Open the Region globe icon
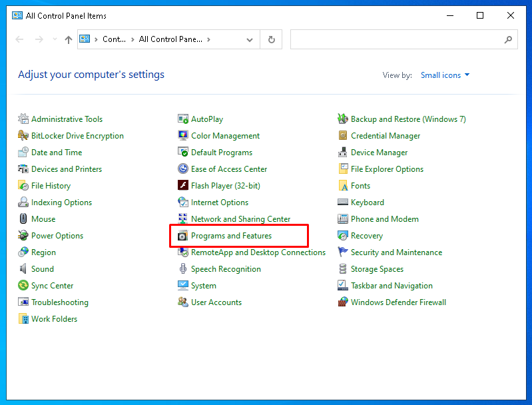This screenshot has width=532, height=405. [x=23, y=252]
